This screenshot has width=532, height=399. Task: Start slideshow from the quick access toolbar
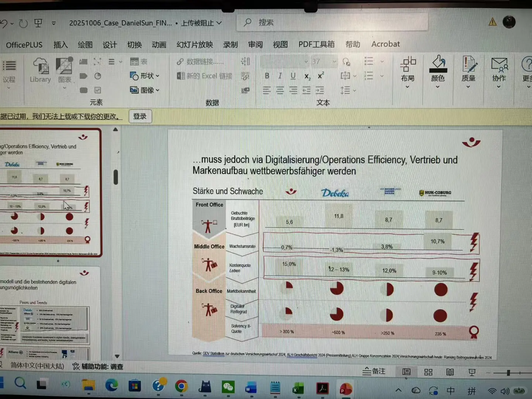(x=38, y=23)
